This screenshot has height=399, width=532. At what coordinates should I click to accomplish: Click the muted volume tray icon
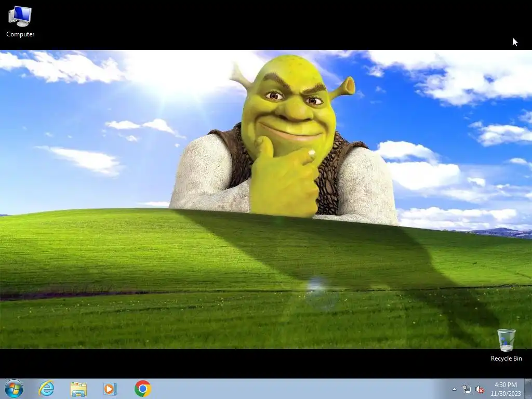coord(480,390)
